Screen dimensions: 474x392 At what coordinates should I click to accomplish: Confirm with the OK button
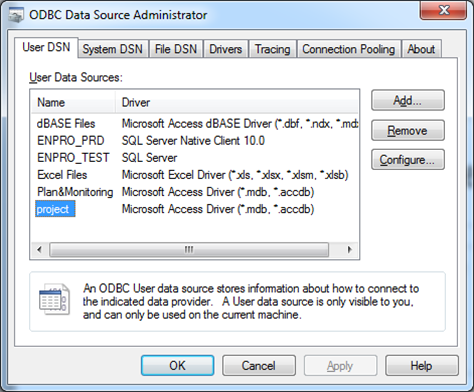coord(177,366)
